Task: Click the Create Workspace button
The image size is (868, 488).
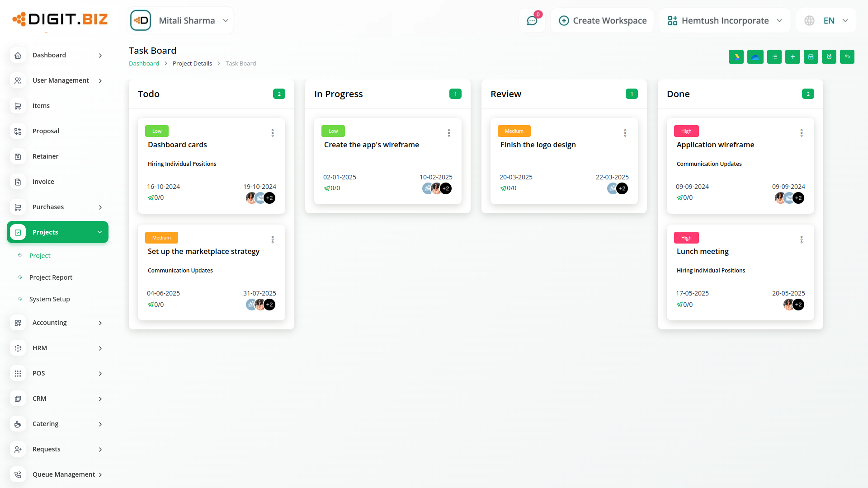Action: pos(603,21)
